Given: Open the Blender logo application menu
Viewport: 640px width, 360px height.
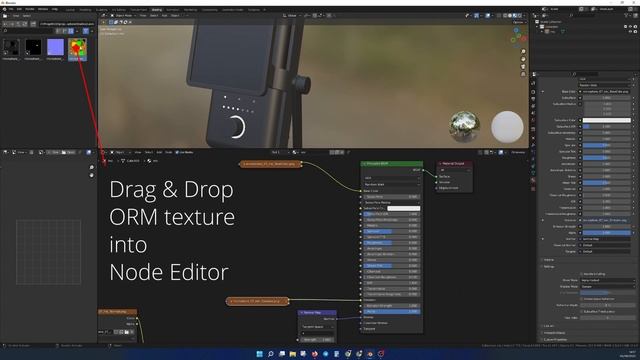Looking at the screenshot, I should coord(4,9).
